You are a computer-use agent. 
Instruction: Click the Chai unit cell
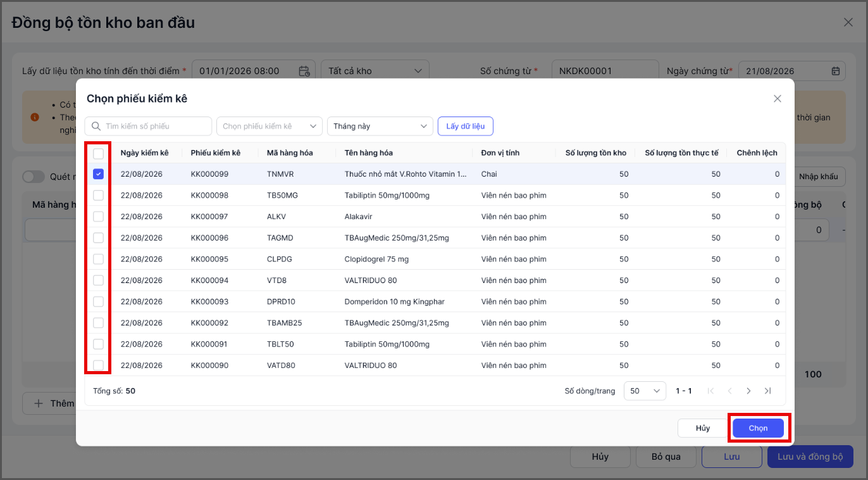pos(489,174)
